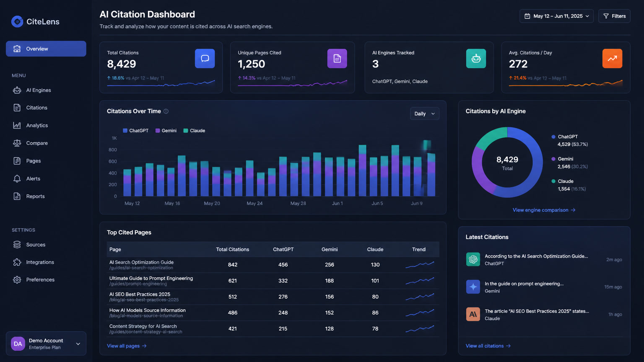
Task: Click the ChatGPT entry in donut legend
Action: click(x=569, y=140)
